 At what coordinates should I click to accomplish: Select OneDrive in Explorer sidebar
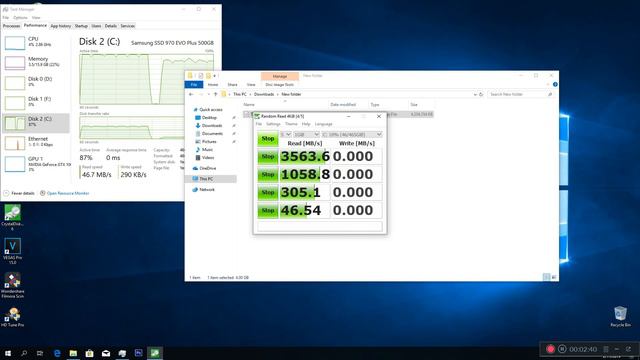tap(207, 168)
